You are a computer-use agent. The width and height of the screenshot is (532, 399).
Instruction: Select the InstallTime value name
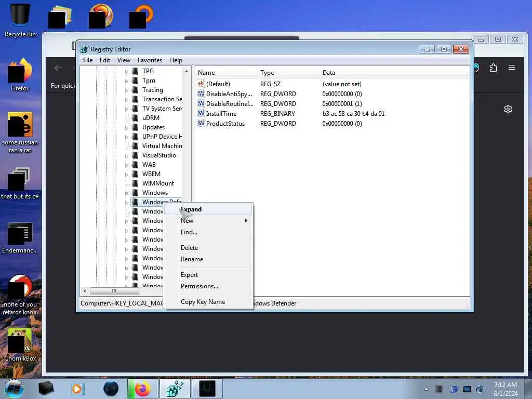pyautogui.click(x=221, y=114)
